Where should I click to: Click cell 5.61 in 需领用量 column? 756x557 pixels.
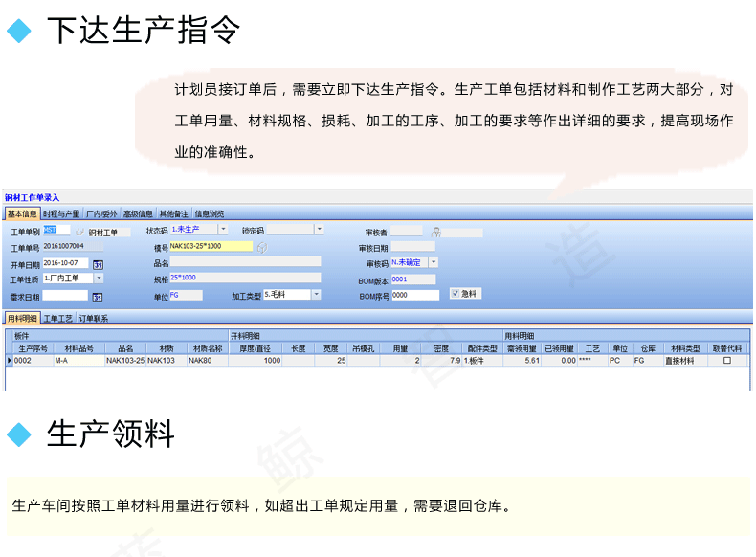(522, 360)
